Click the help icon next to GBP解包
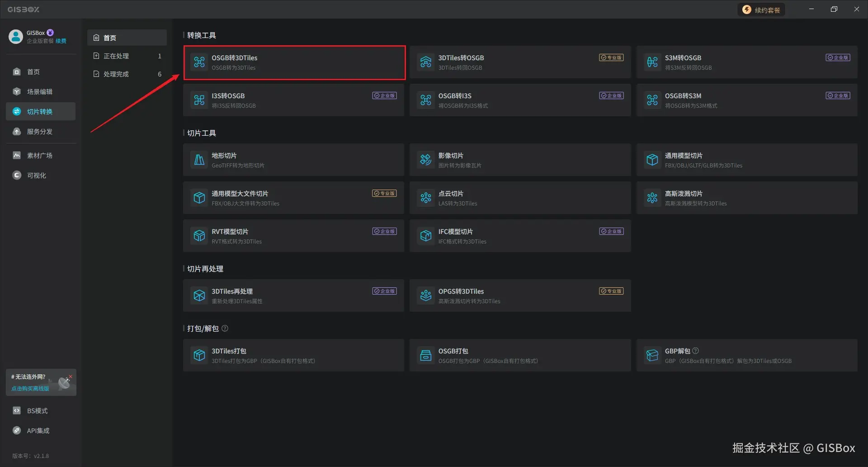 (696, 351)
